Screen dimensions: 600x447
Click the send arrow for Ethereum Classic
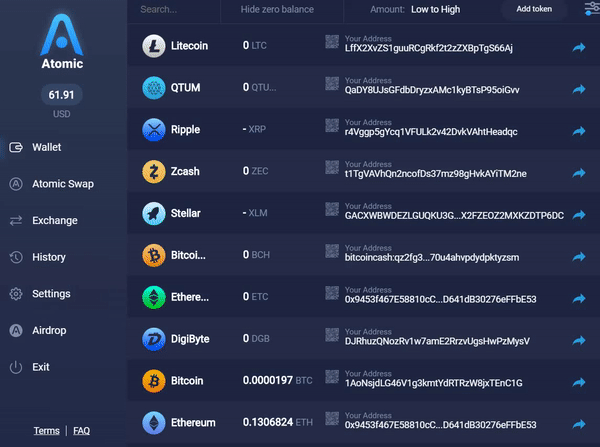tap(579, 299)
